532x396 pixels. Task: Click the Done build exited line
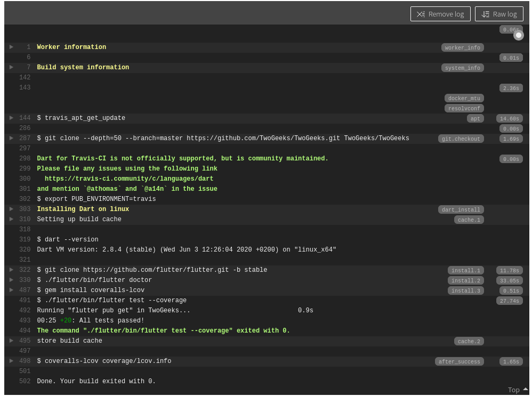96,381
